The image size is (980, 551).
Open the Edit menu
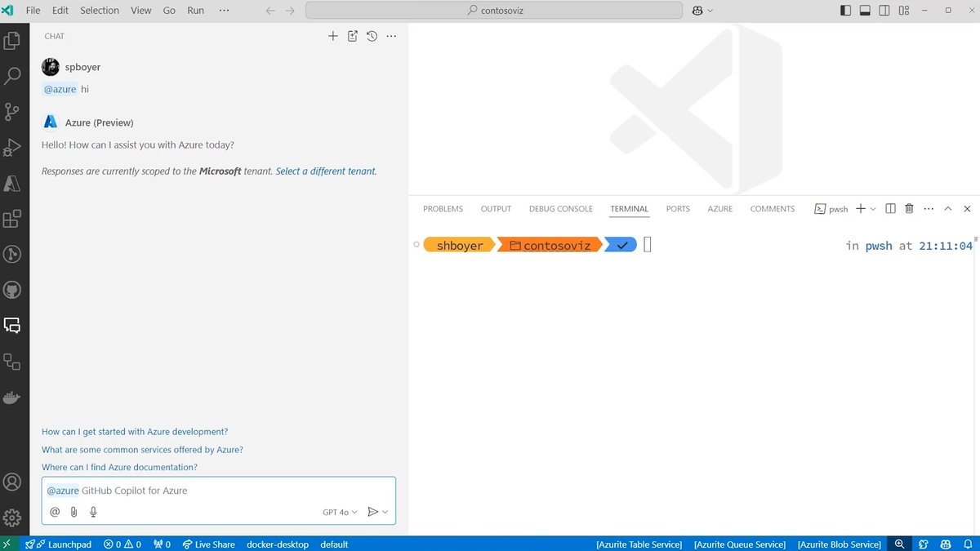tap(60, 11)
